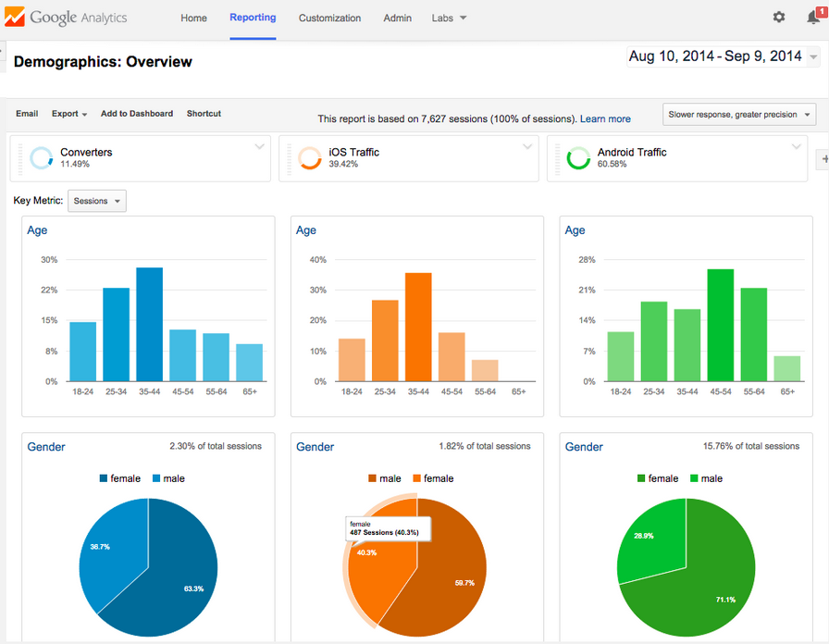Open the settings gear menu

coord(778,17)
